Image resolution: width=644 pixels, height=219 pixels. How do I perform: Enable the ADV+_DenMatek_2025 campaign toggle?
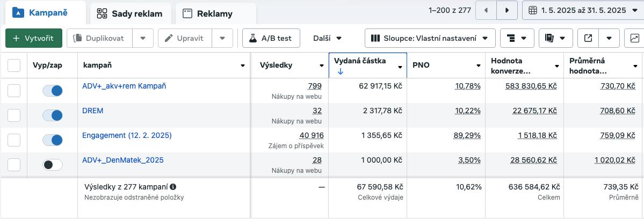[x=53, y=165]
